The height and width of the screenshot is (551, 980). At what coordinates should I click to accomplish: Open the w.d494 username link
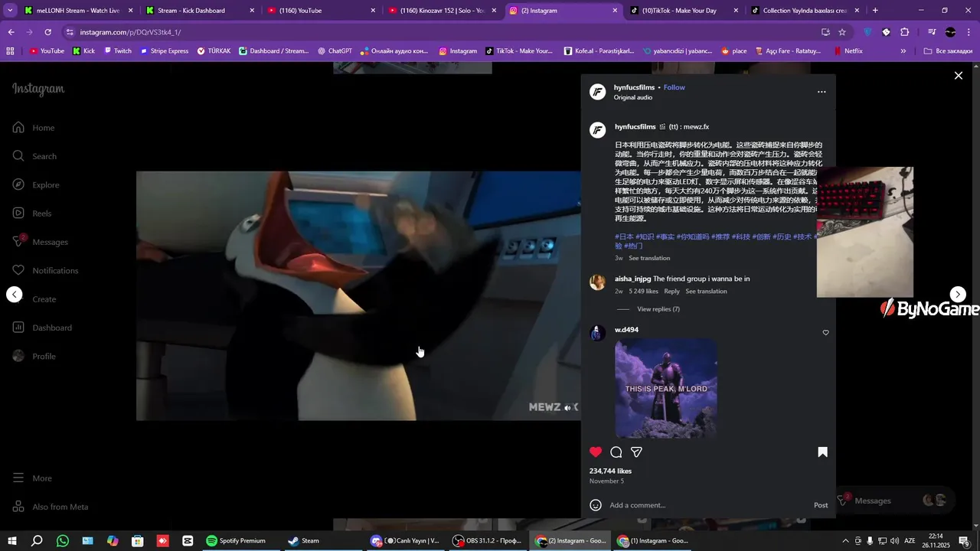click(x=626, y=330)
